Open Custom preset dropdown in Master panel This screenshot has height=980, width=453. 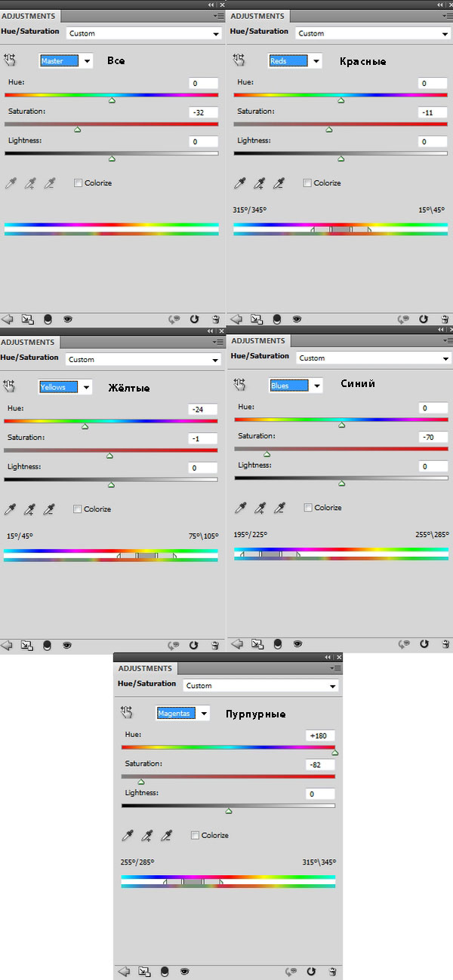tap(144, 33)
